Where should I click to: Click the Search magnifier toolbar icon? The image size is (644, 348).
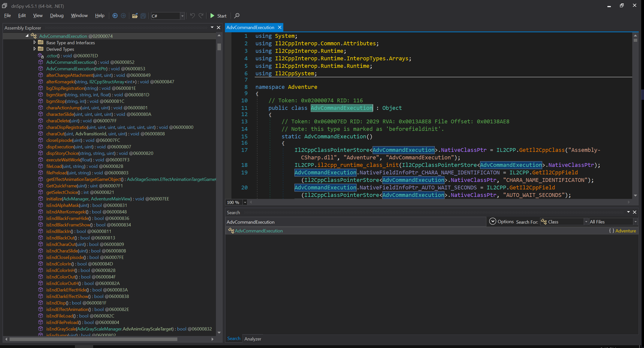pyautogui.click(x=237, y=16)
